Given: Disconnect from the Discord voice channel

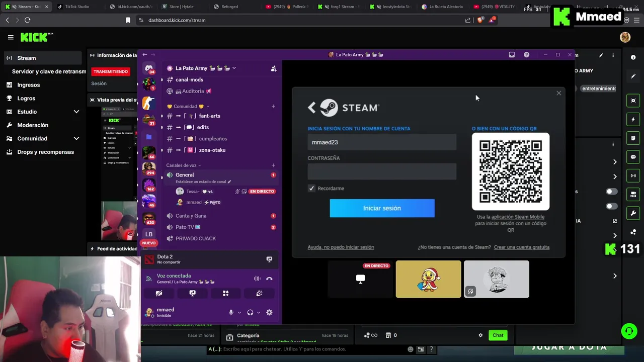Looking at the screenshot, I should click(x=269, y=279).
